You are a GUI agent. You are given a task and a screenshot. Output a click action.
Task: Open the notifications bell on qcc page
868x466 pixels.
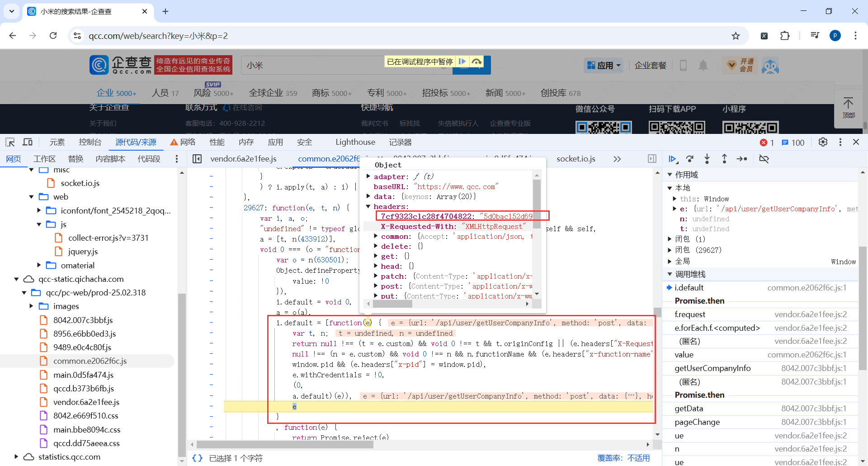[703, 66]
